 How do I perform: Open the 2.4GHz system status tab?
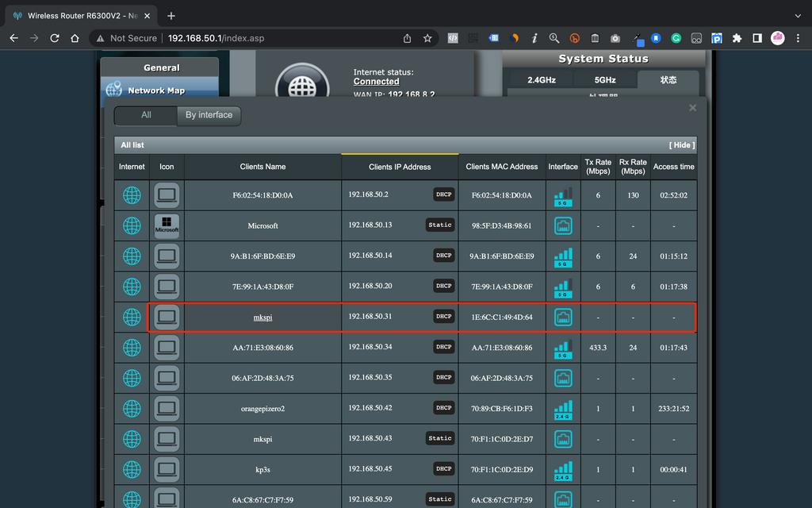[542, 80]
